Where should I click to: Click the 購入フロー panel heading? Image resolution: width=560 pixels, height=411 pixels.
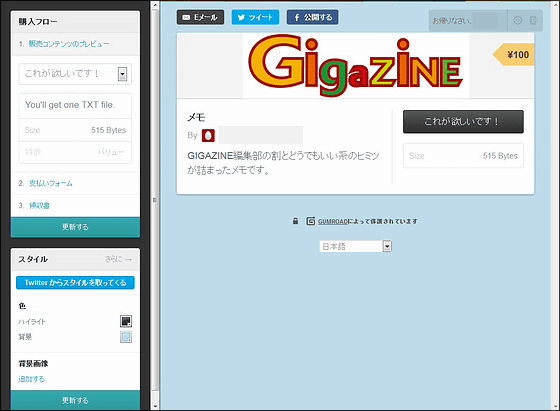38,22
